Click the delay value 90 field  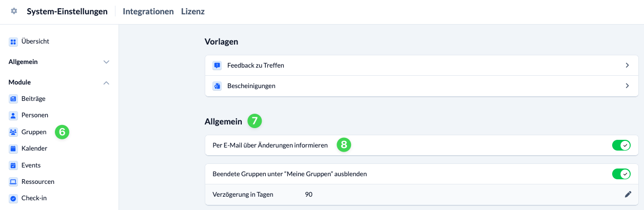[308, 194]
